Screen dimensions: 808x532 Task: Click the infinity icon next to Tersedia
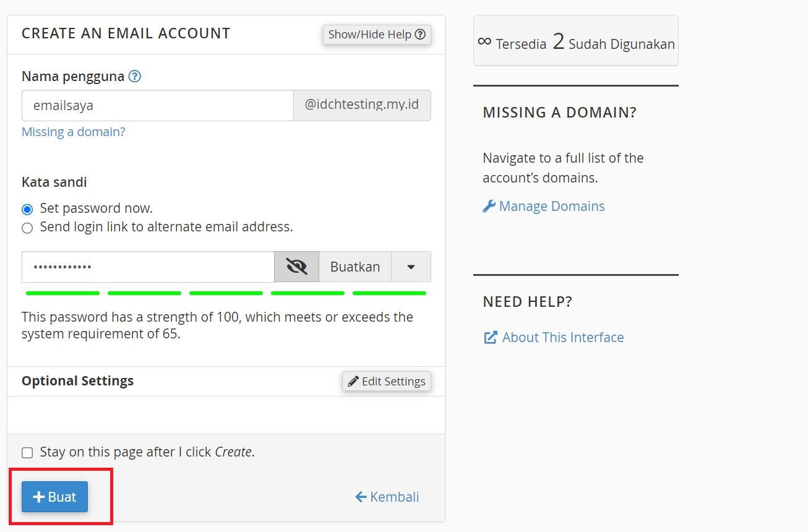coord(484,41)
